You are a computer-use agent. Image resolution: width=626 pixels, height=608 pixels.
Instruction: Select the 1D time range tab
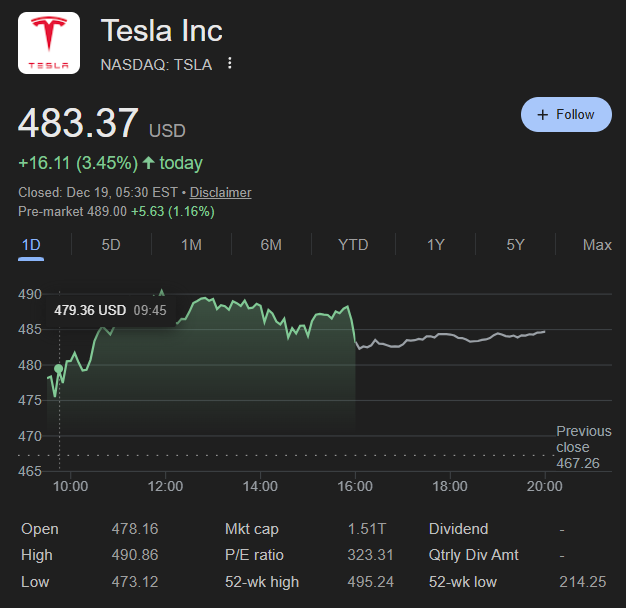tap(31, 245)
